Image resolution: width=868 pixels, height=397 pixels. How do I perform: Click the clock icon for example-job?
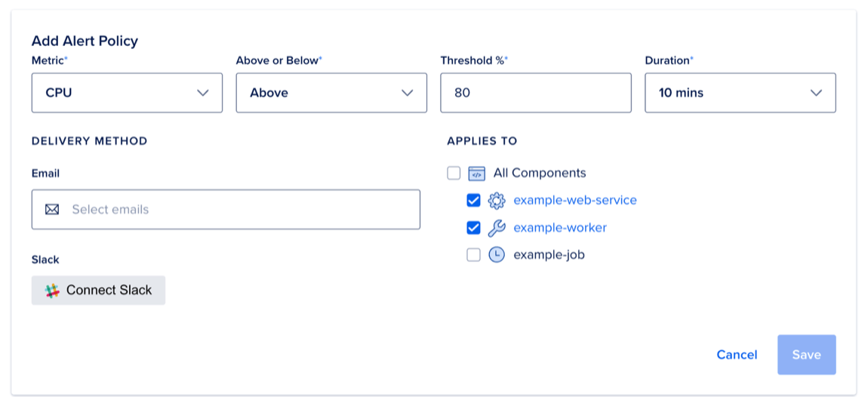496,255
